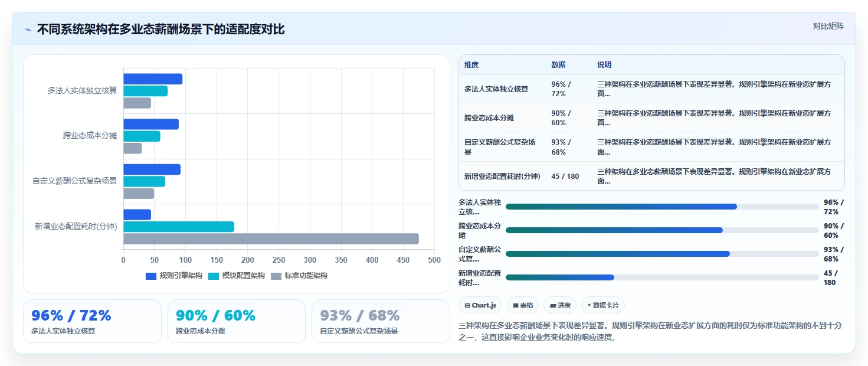The height and width of the screenshot is (366, 868).
Task: Click the 新增业态配置耗时 progress bar
Action: (x=662, y=277)
